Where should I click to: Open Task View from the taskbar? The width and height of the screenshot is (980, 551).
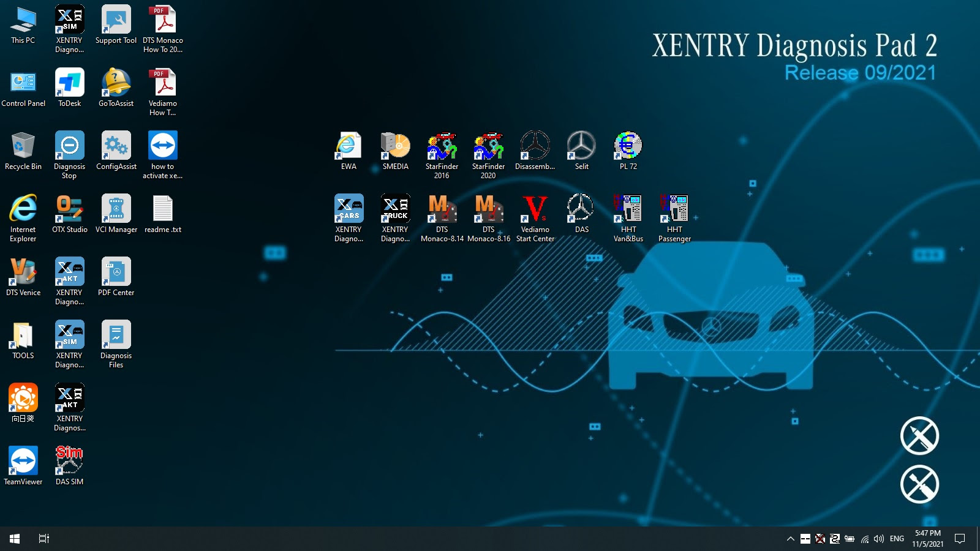(x=43, y=539)
